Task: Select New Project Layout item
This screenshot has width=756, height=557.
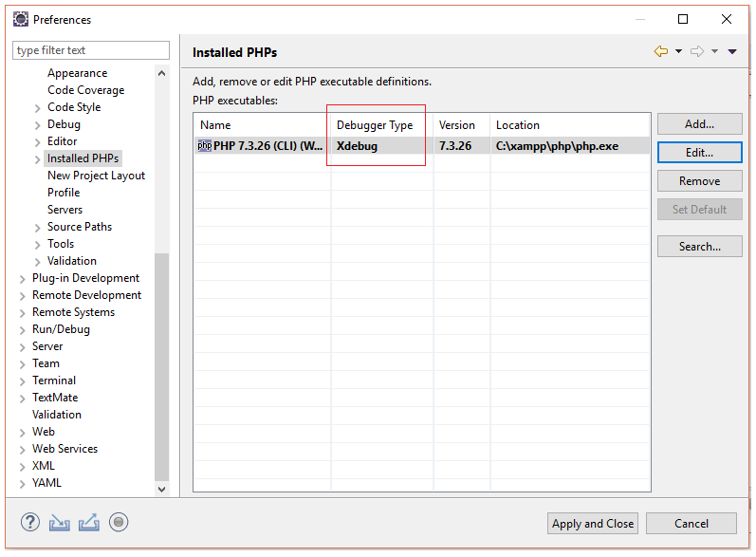Action: click(96, 176)
